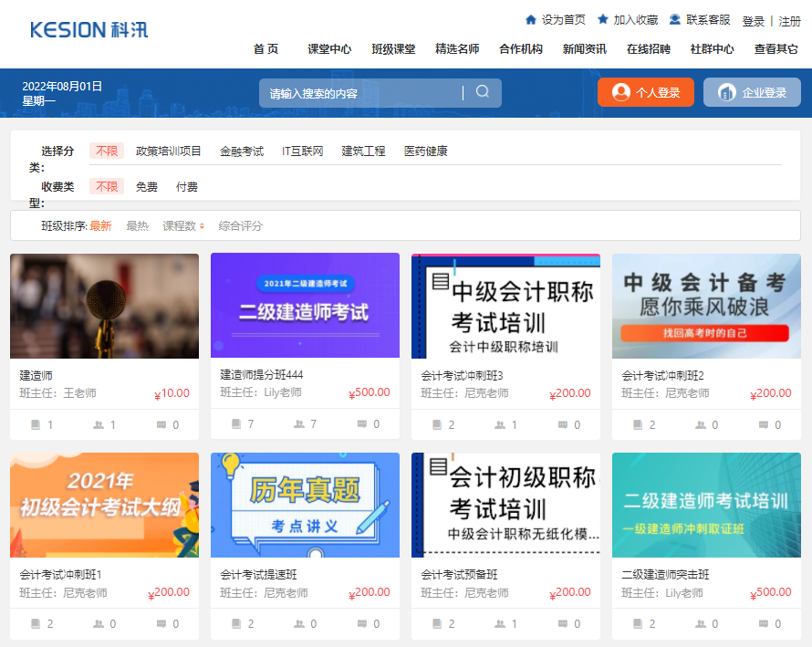Open the 精选名师 navigation menu
The height and width of the screenshot is (647, 812).
[x=451, y=49]
